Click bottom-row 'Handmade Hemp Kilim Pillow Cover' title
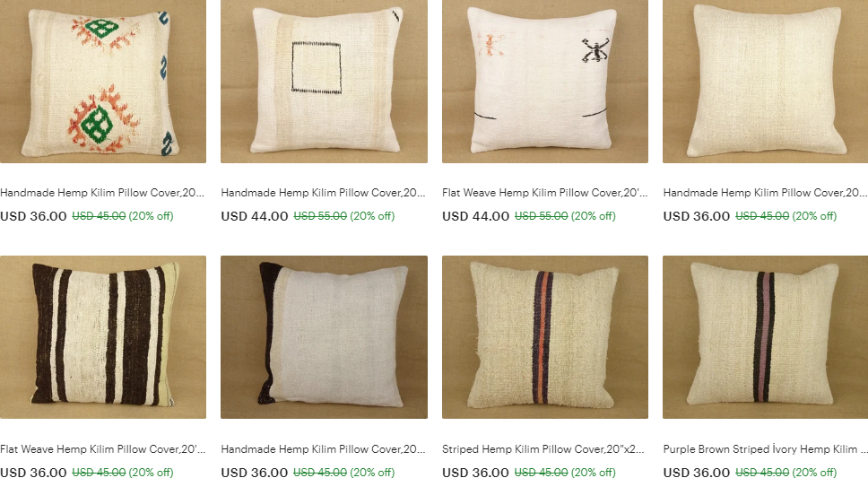868x478 pixels. coord(324,449)
